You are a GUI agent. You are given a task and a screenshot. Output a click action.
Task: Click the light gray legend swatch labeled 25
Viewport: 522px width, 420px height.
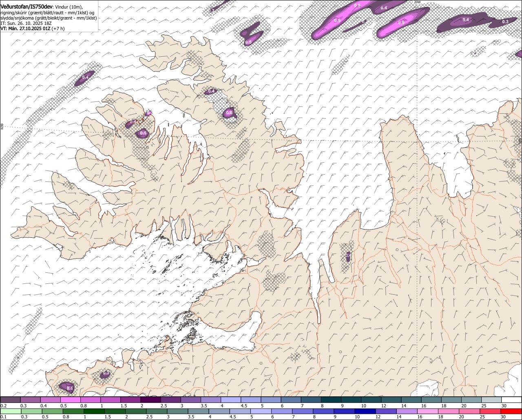pos(492,400)
